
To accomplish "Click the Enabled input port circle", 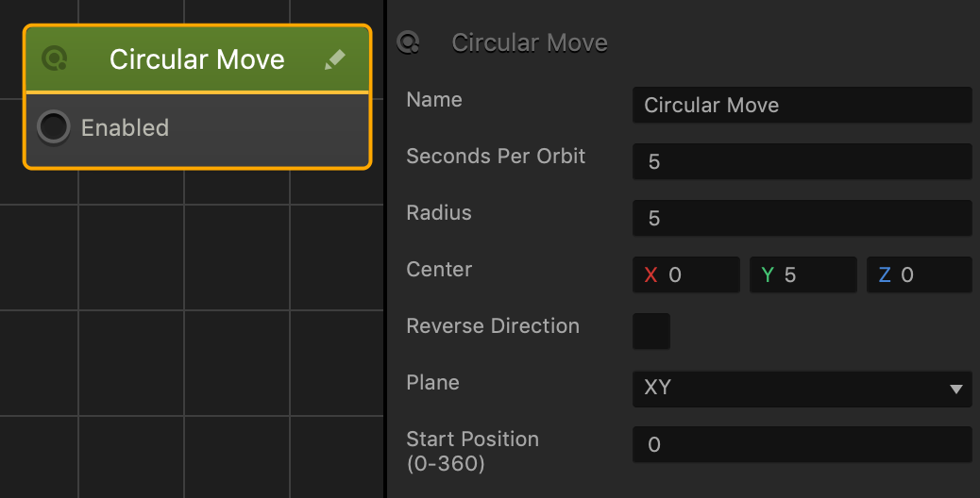I will tap(54, 127).
